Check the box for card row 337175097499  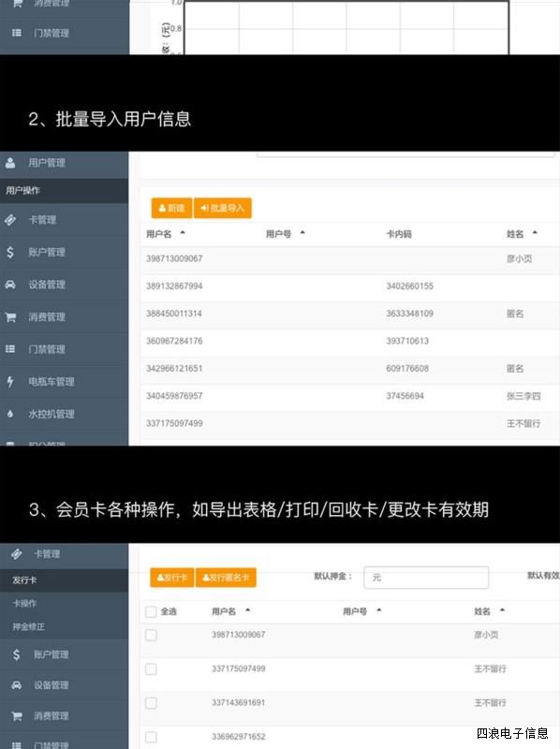(x=151, y=668)
